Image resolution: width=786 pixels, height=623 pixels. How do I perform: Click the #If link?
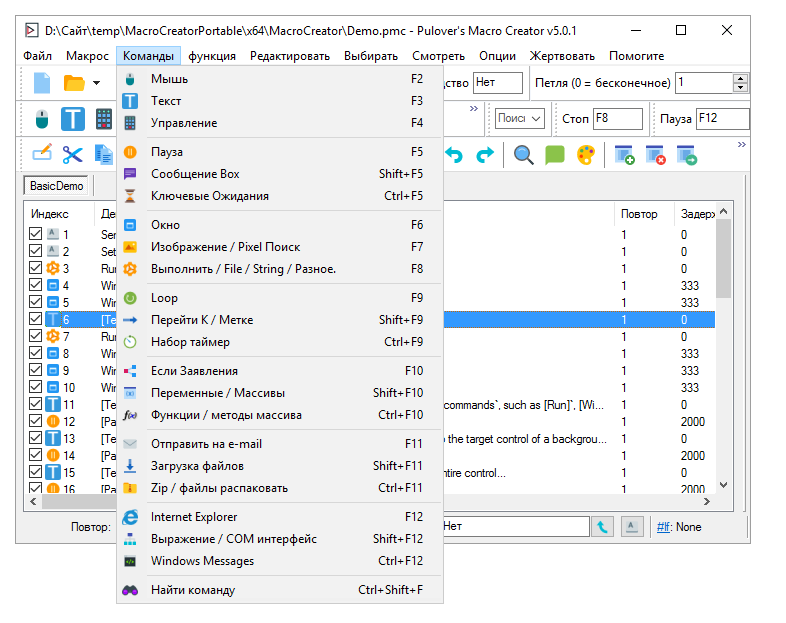(x=664, y=527)
